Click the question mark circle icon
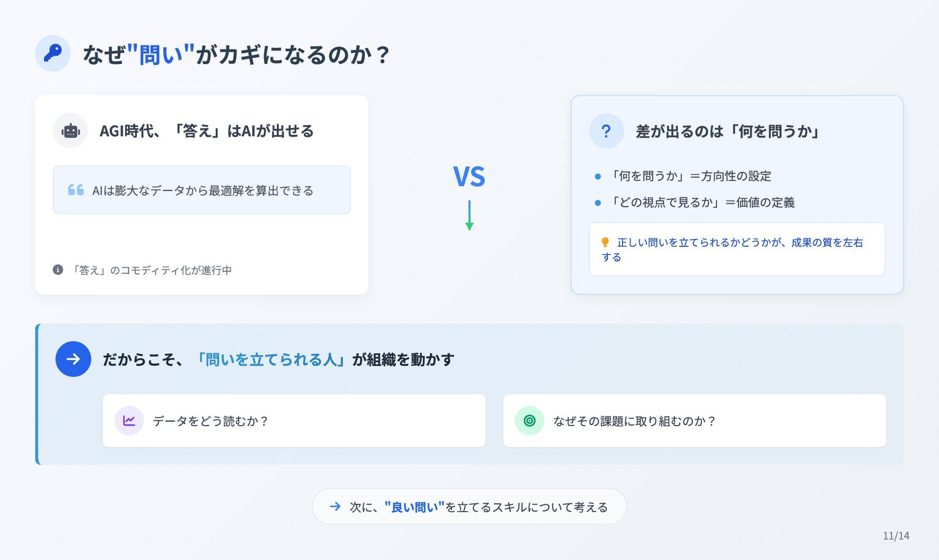 tap(606, 131)
